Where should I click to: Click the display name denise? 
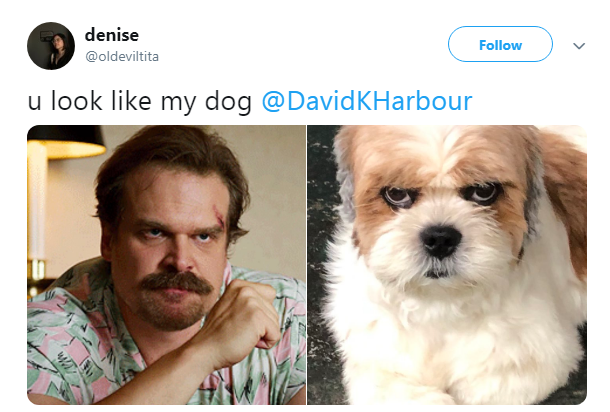click(112, 35)
